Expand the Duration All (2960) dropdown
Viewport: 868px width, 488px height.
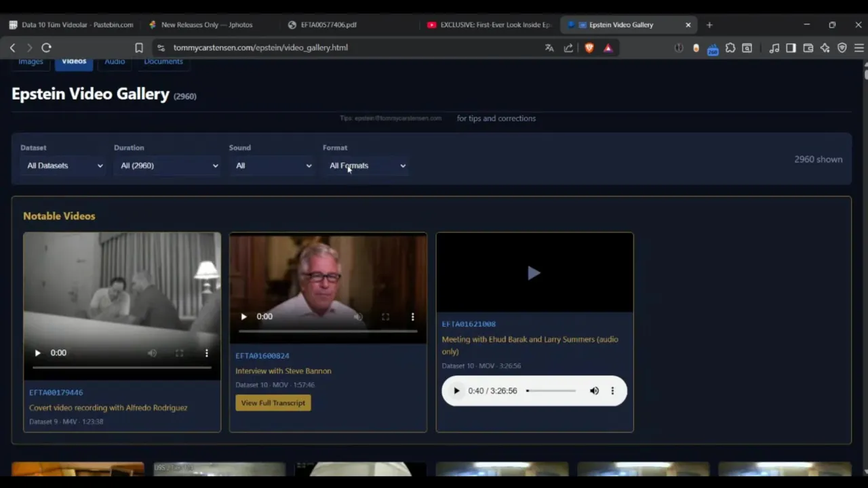(x=169, y=165)
